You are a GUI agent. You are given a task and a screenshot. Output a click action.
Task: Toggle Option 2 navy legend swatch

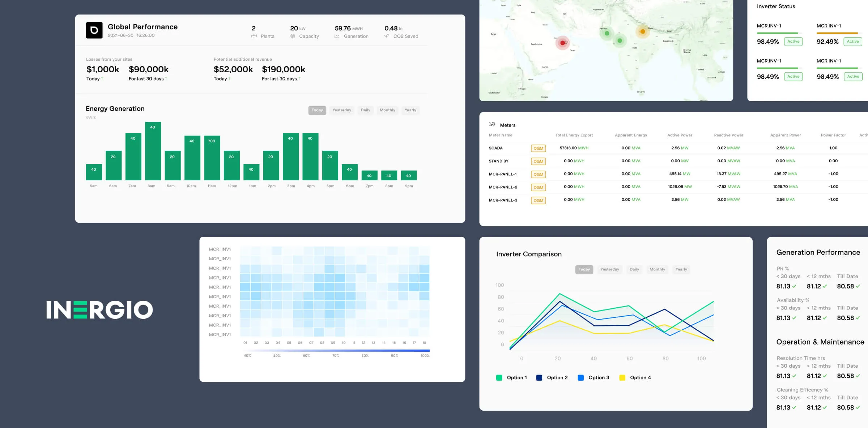539,378
